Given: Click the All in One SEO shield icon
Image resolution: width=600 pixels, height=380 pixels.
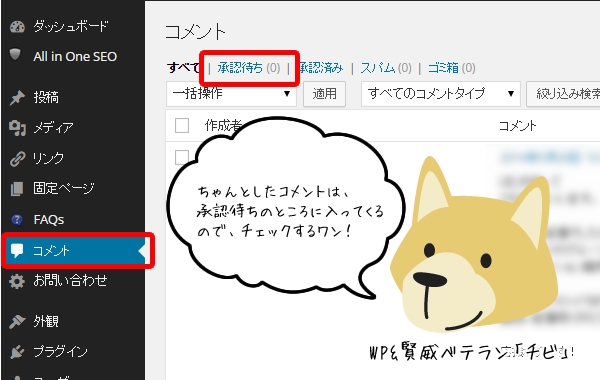Looking at the screenshot, I should pyautogui.click(x=15, y=54).
